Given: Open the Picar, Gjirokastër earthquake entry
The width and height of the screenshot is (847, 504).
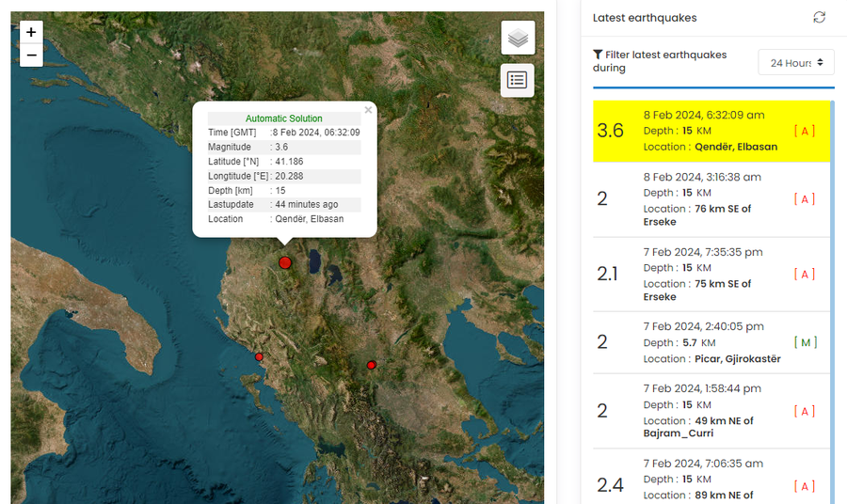Looking at the screenshot, I should (711, 342).
